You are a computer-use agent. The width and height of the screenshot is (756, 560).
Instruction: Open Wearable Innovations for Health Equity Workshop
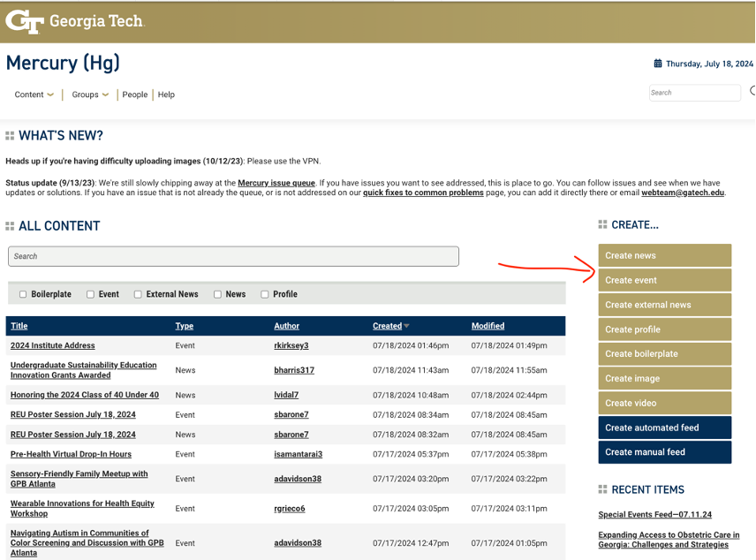[x=82, y=509]
